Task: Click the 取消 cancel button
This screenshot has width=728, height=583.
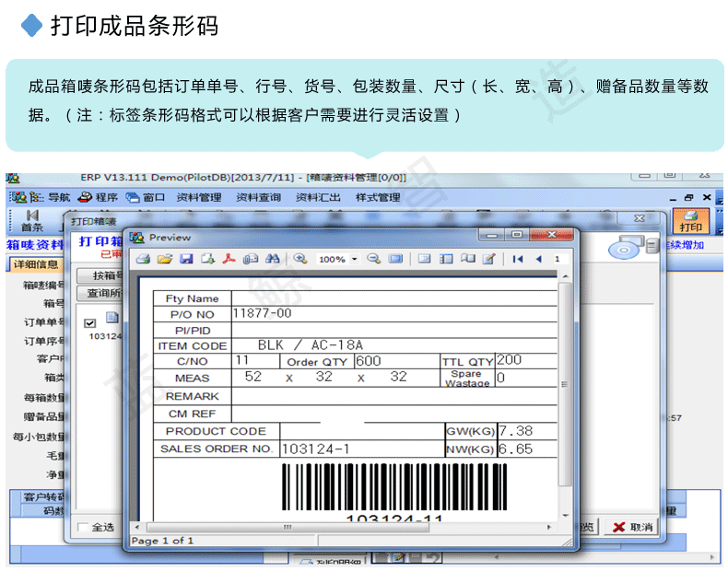Action: point(633,528)
